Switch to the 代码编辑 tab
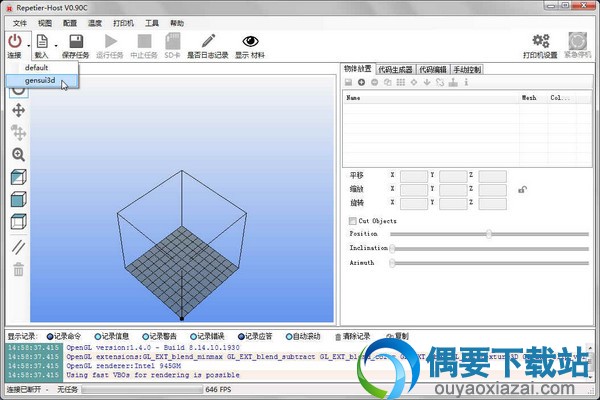The width and height of the screenshot is (600, 400). 433,70
